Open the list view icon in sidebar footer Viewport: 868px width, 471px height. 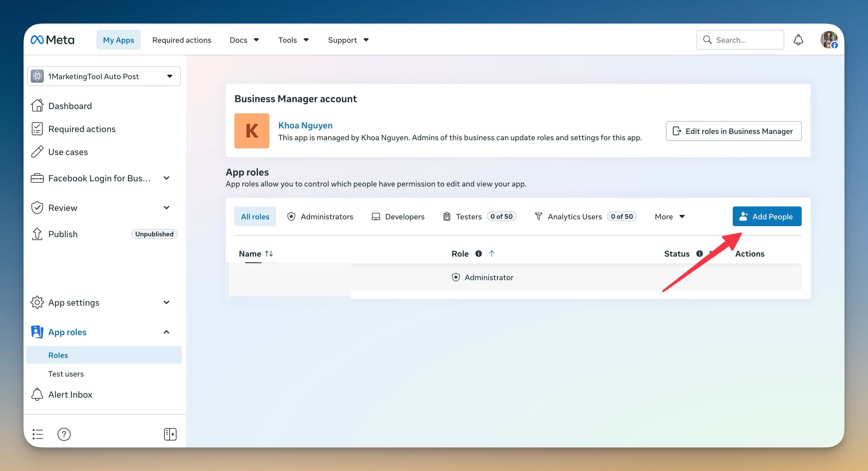pos(38,434)
